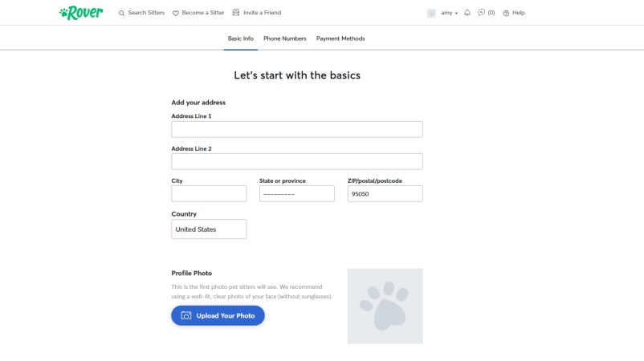Viewport: 644px width, 361px height.
Task: Open the notifications bell
Action: pyautogui.click(x=467, y=13)
